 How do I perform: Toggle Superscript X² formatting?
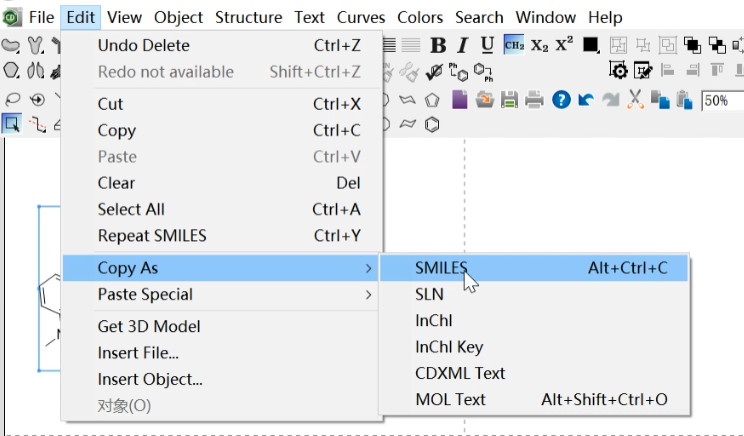click(x=564, y=45)
